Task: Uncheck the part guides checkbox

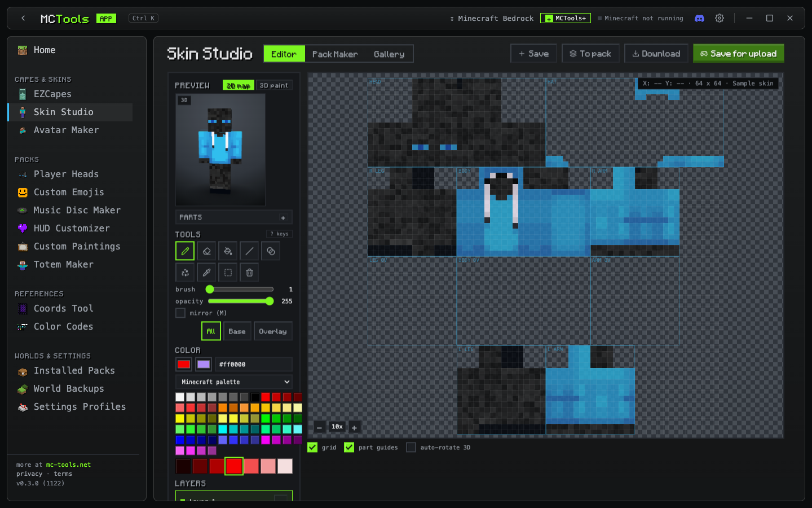Action: 349,447
